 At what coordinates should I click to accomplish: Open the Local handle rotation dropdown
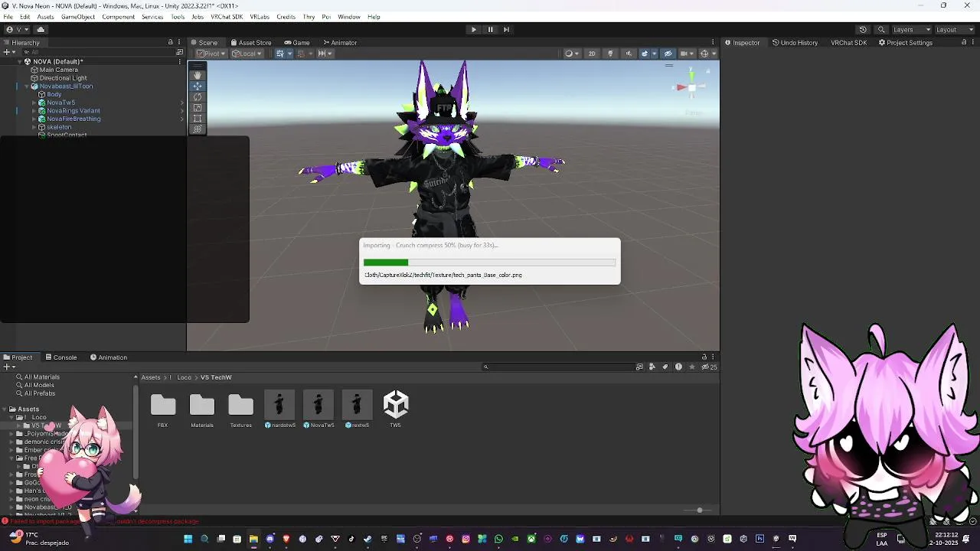pos(247,54)
